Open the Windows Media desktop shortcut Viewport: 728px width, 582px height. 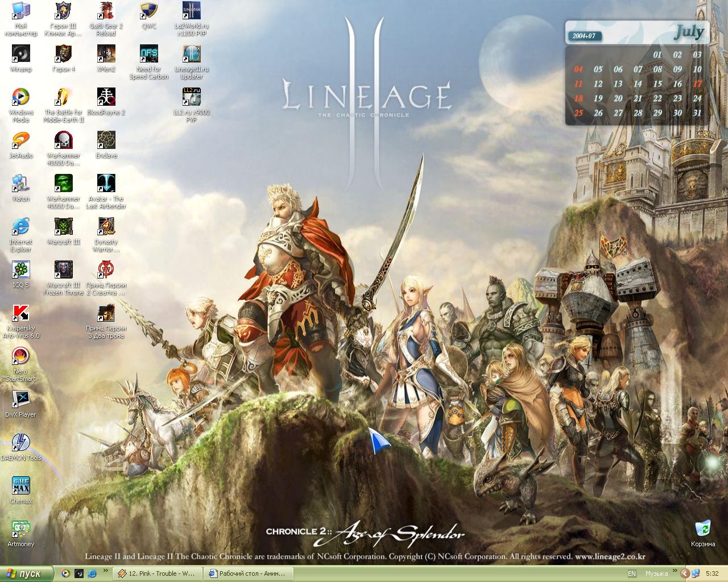pos(20,105)
